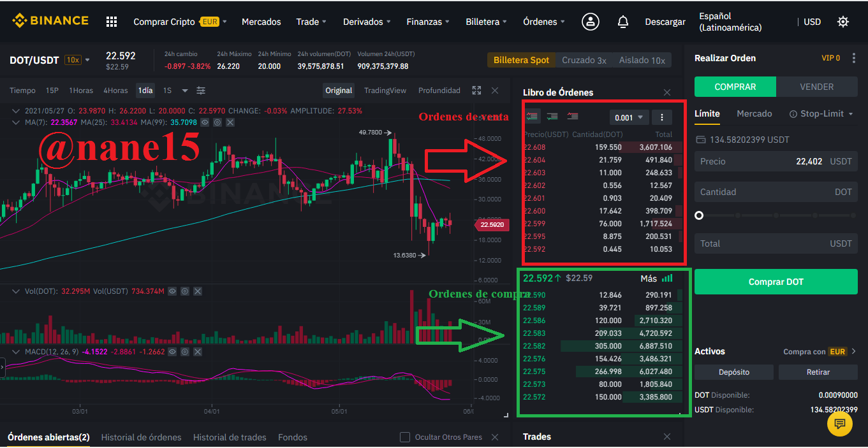Open Historial de órdenes tab

click(142, 437)
